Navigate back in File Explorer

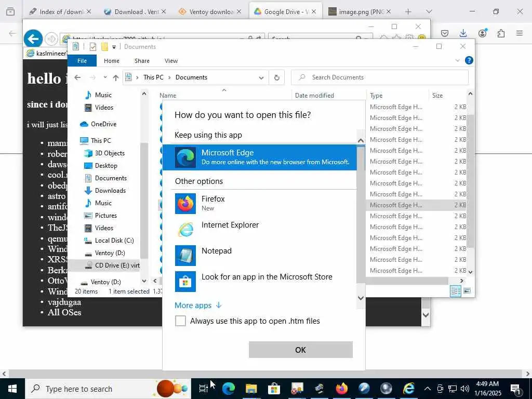pos(77,78)
